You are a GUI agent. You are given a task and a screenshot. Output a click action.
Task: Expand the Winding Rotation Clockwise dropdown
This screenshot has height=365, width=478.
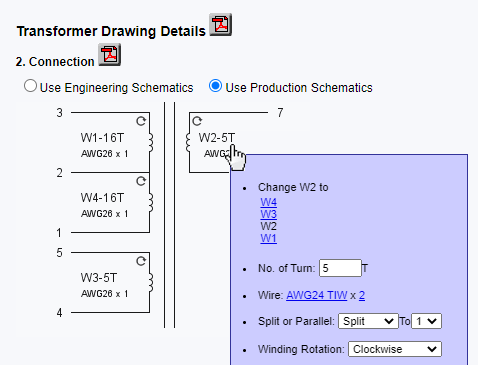point(395,349)
